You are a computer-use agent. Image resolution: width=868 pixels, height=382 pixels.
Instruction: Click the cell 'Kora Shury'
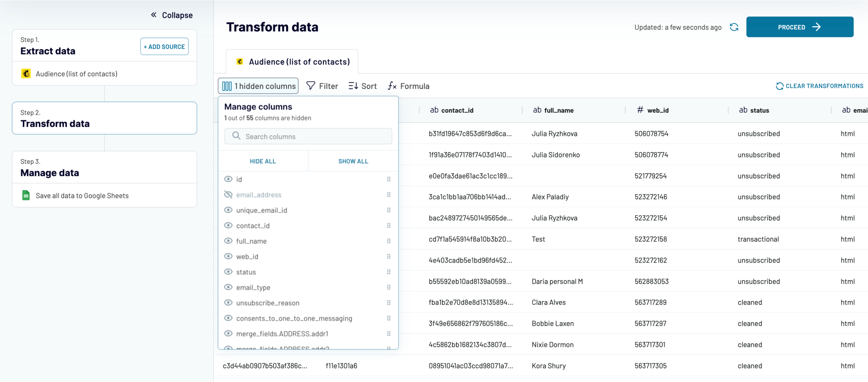coord(548,366)
